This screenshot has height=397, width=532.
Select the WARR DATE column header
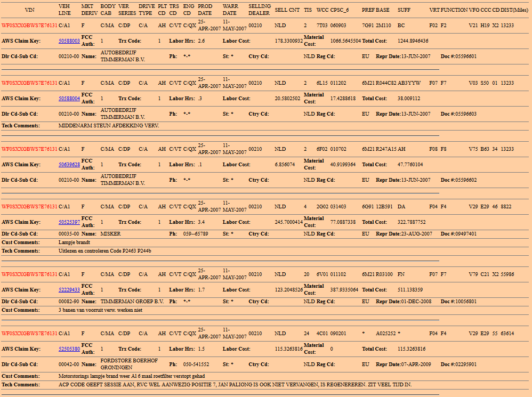230,10
